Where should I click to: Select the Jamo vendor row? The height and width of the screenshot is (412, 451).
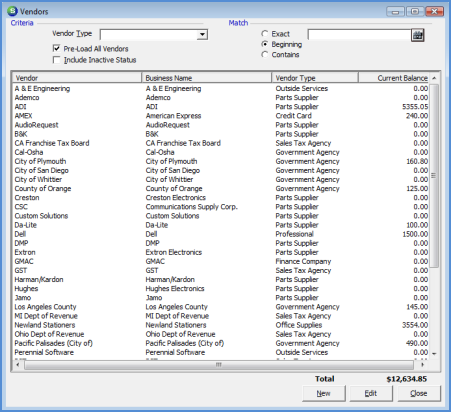[x=221, y=298]
